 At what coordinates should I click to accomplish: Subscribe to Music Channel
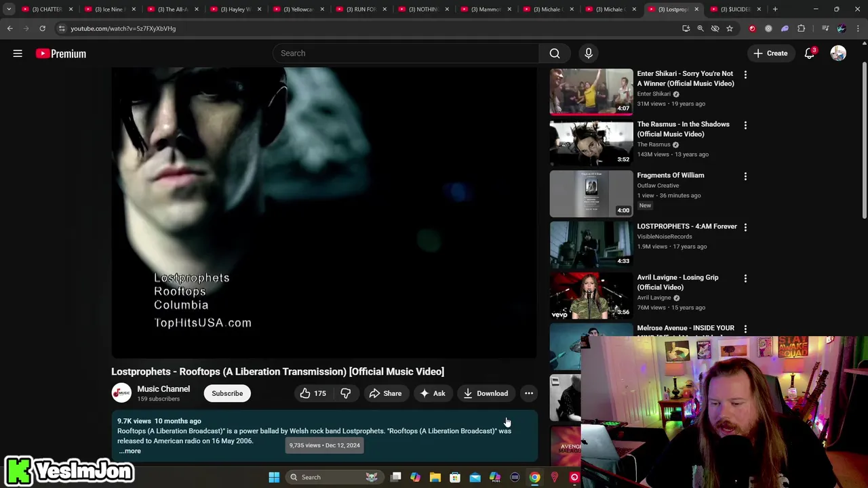tap(227, 393)
